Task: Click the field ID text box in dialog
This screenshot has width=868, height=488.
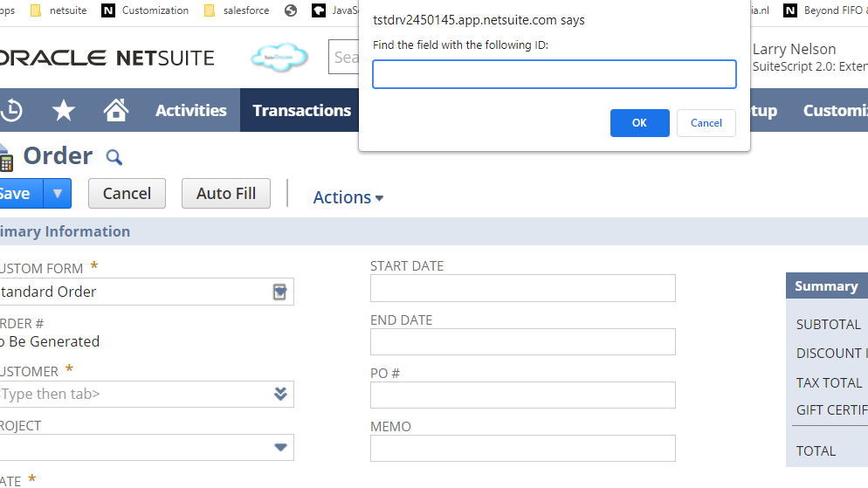Action: click(x=554, y=74)
